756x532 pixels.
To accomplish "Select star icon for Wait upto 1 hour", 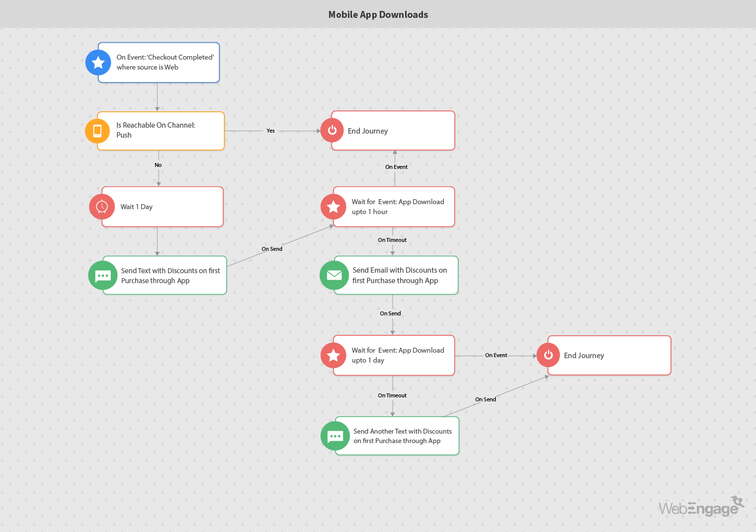I will pyautogui.click(x=334, y=207).
